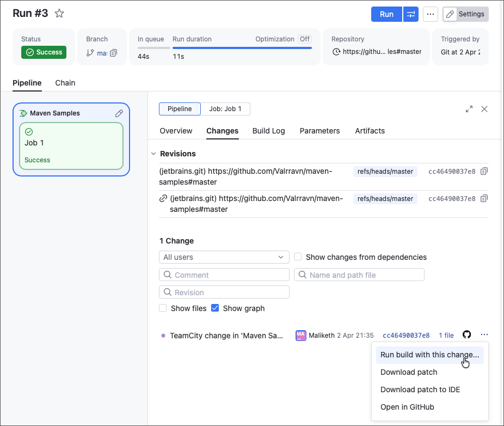Click green Success status badge
This screenshot has height=426, width=504.
(x=44, y=52)
